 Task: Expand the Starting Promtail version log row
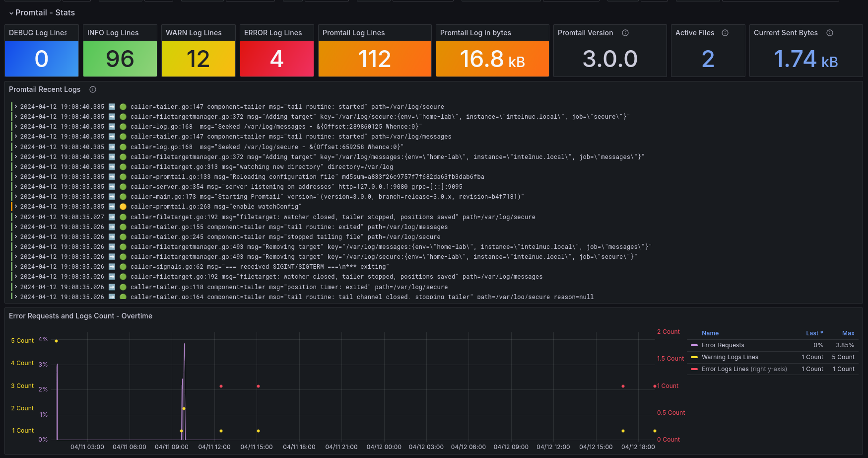pos(16,197)
